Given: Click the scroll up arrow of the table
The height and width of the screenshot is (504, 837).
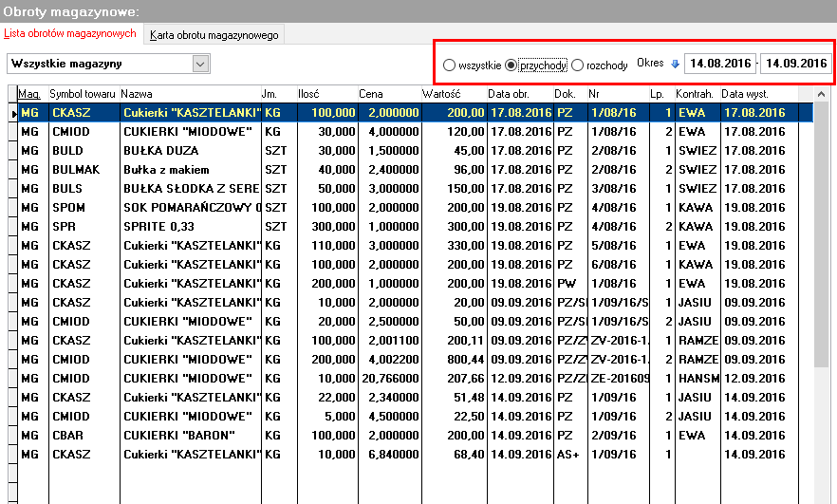Looking at the screenshot, I should coord(821,94).
